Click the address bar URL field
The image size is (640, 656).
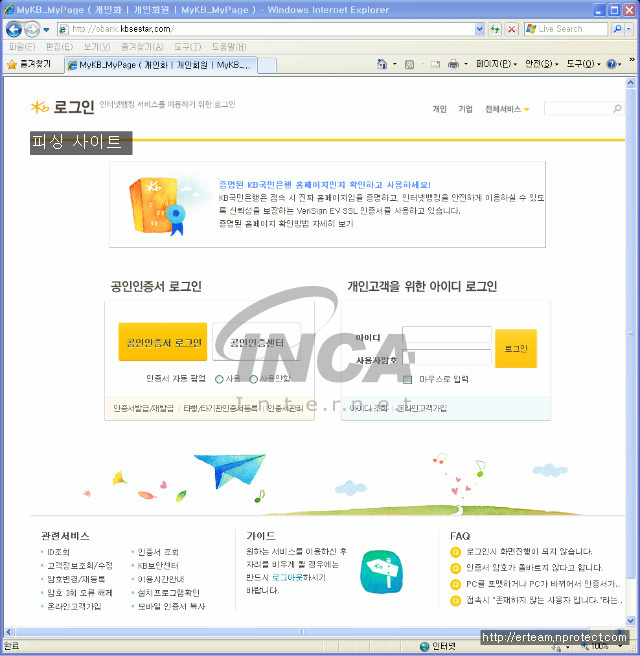[x=267, y=29]
